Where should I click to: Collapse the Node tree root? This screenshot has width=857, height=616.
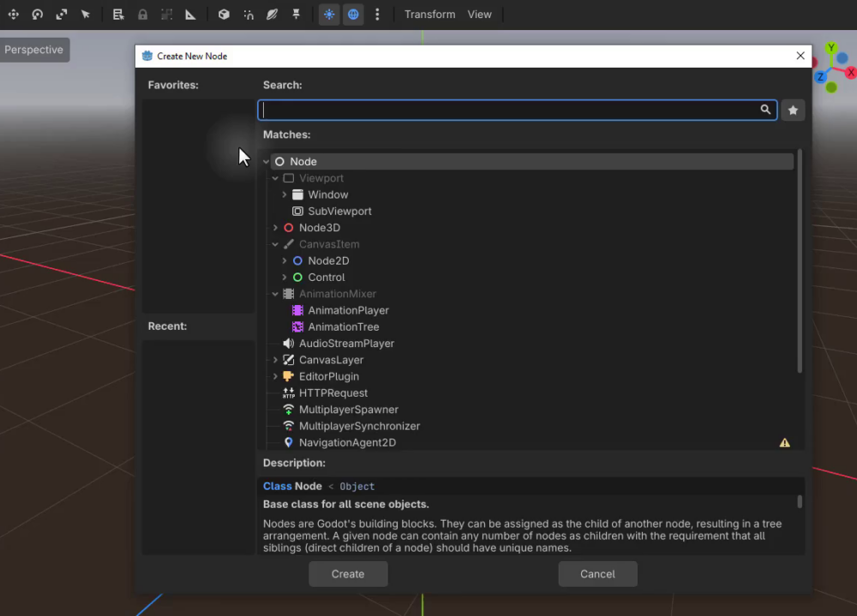[x=267, y=162]
